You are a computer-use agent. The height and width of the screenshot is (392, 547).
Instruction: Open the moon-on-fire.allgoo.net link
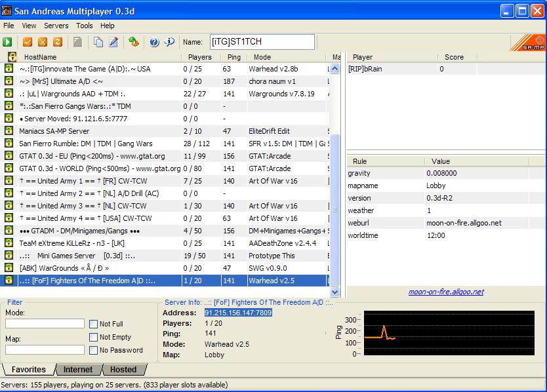point(445,292)
